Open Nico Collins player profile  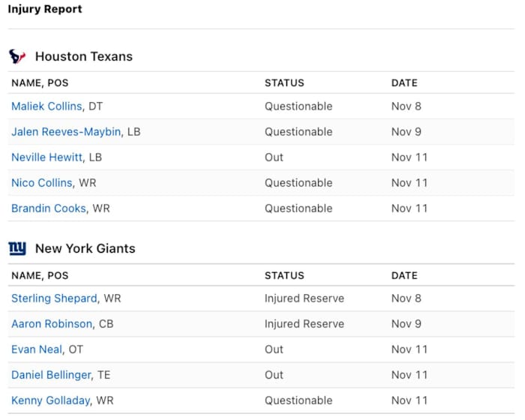(x=42, y=183)
